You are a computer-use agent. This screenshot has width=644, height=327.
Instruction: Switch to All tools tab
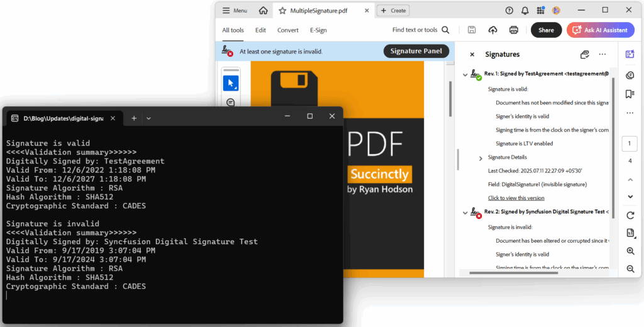233,30
